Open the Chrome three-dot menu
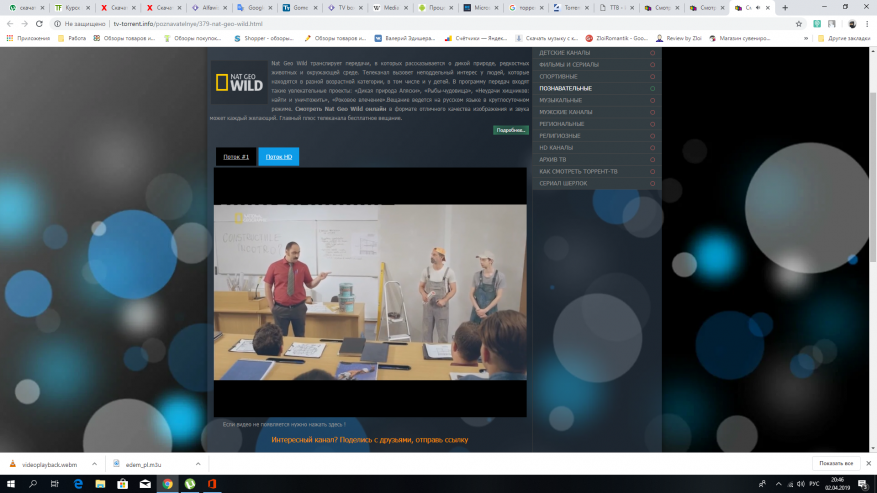The image size is (877, 493). [867, 24]
